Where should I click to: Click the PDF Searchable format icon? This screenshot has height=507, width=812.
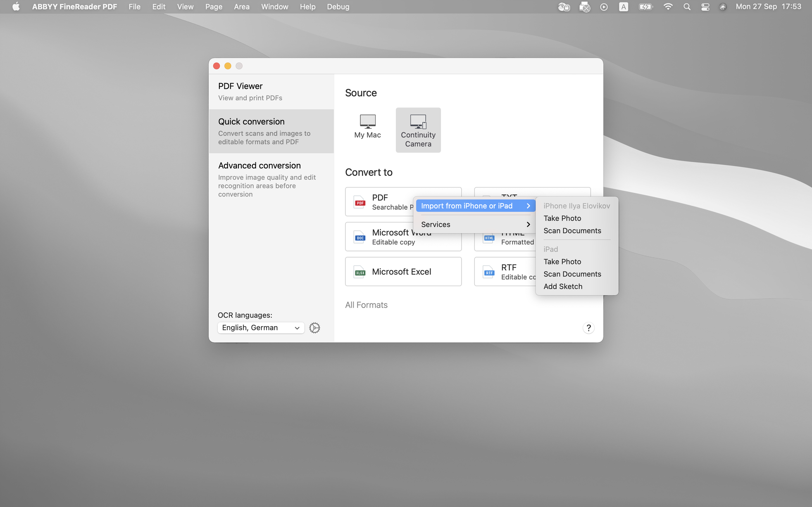click(x=359, y=201)
